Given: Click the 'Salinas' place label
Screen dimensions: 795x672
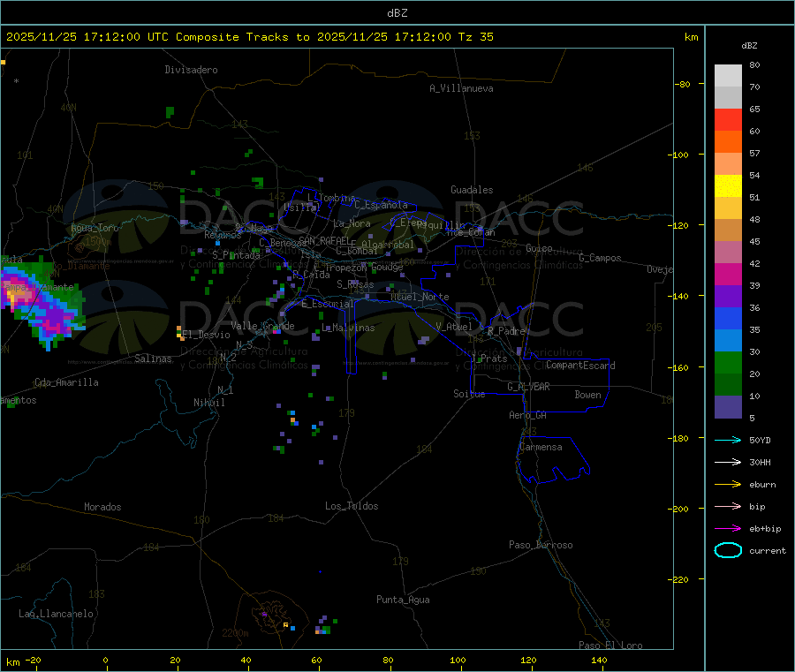Looking at the screenshot, I should coord(153,359).
